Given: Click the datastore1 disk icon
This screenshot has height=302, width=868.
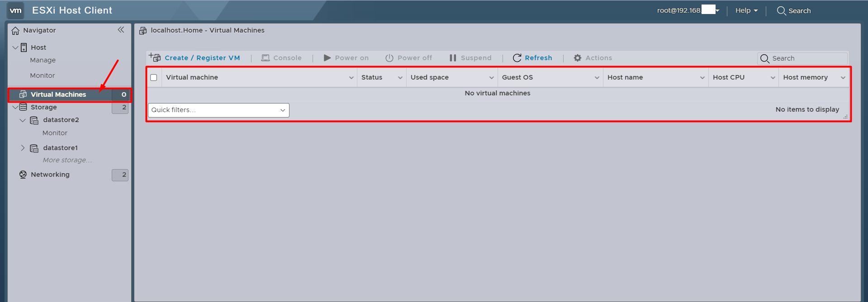Looking at the screenshot, I should 34,148.
